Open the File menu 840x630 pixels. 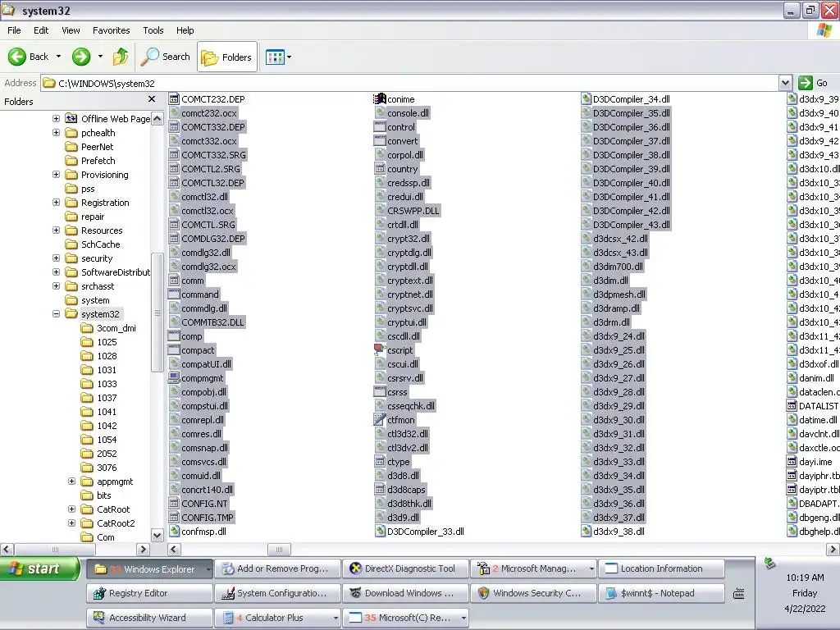[x=14, y=30]
